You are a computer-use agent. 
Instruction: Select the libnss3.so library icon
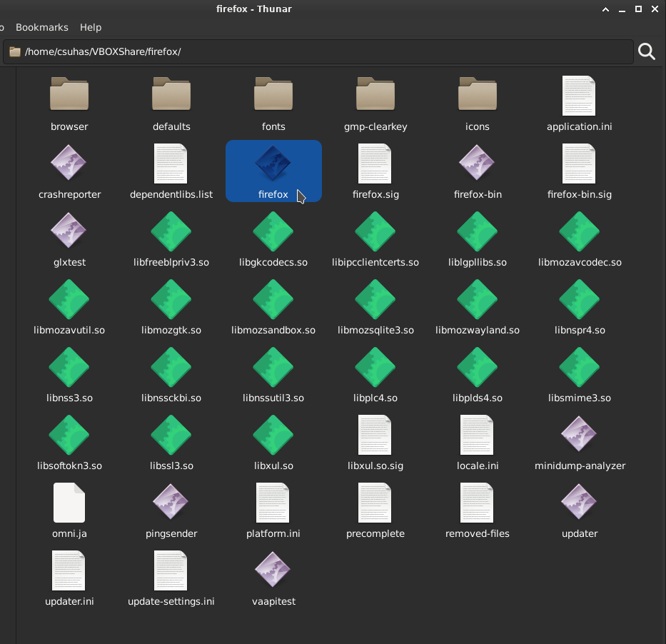[x=69, y=368]
